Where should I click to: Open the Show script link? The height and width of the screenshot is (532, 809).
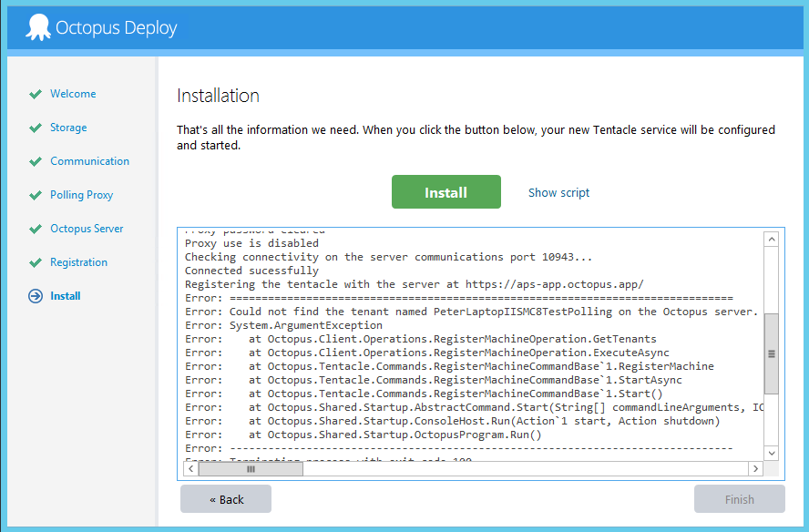558,192
